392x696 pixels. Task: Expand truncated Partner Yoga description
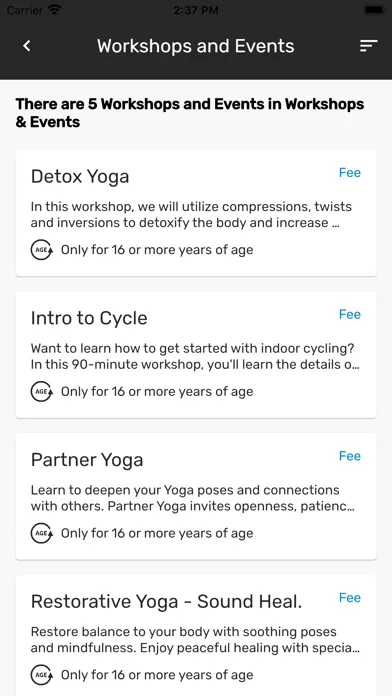[193, 498]
